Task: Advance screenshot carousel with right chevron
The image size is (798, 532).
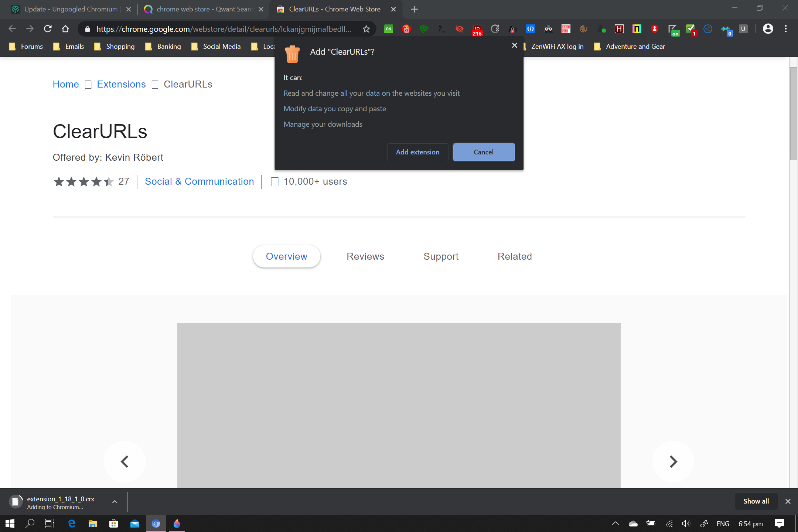Action: (673, 461)
